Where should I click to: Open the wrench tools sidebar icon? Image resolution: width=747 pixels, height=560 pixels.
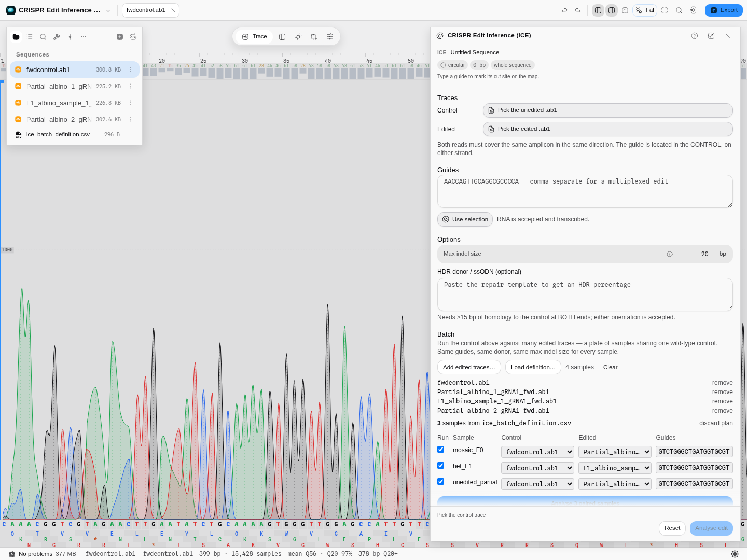[x=57, y=37]
